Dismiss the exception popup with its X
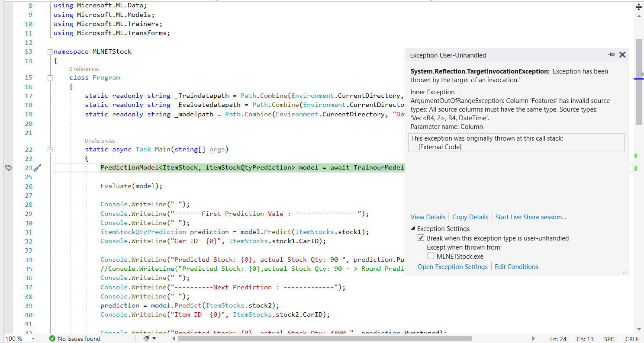Screen dimensions: 644x343 [x=622, y=54]
